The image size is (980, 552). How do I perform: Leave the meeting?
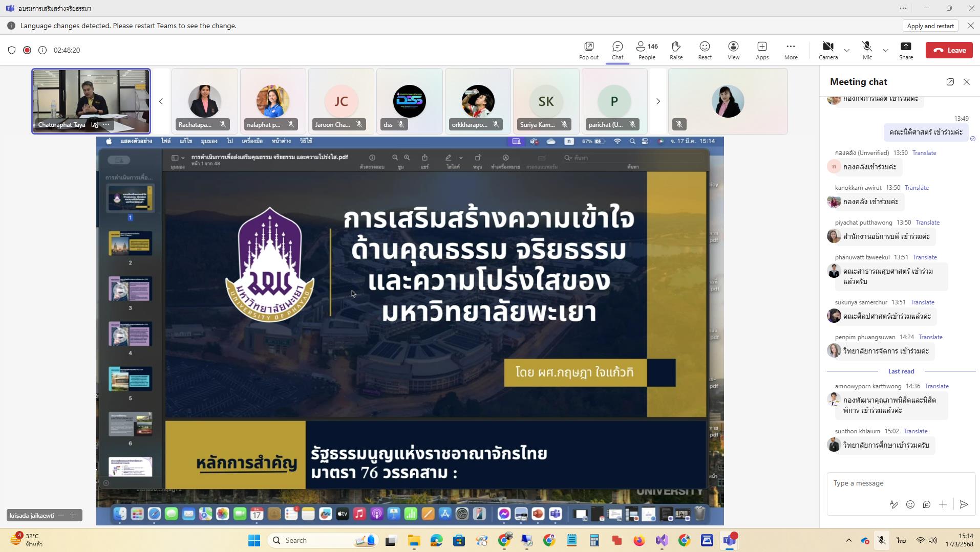pos(949,50)
